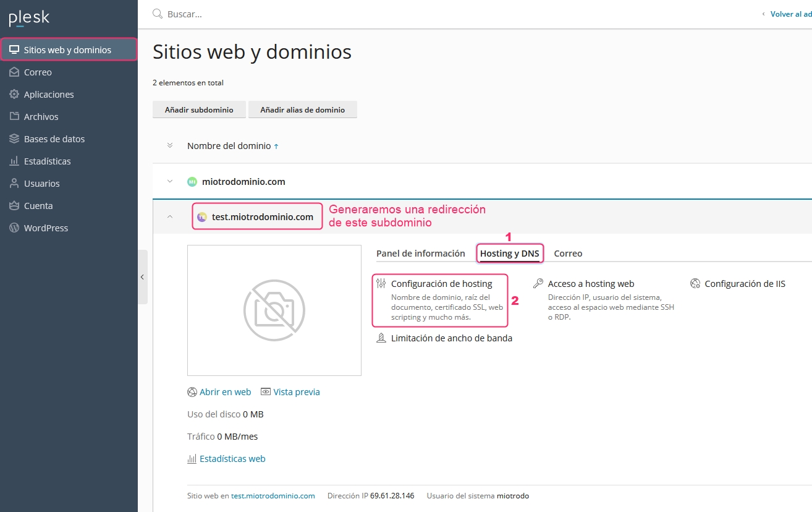The width and height of the screenshot is (812, 512).
Task: Collapse the test.miotrodominio.com row
Action: pyautogui.click(x=170, y=217)
